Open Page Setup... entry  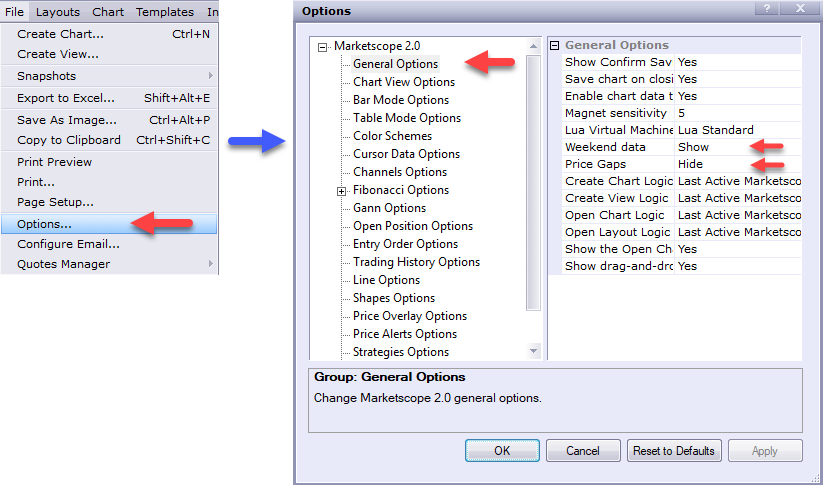point(109,202)
